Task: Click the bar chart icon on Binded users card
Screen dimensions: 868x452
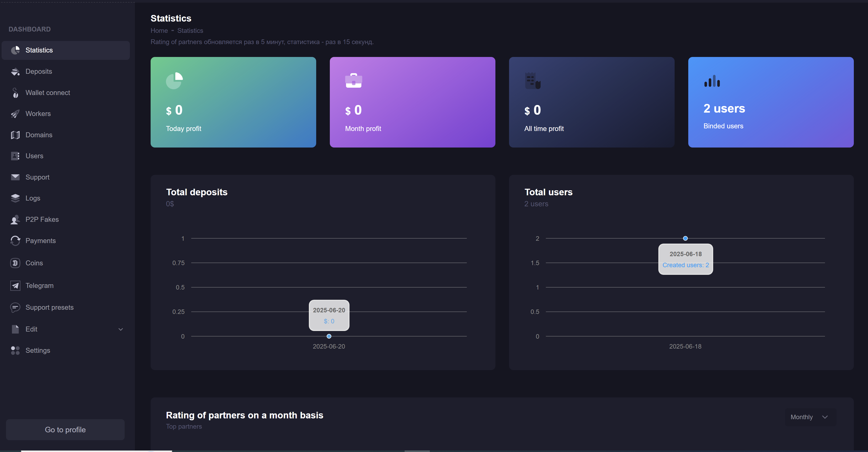Action: (712, 81)
